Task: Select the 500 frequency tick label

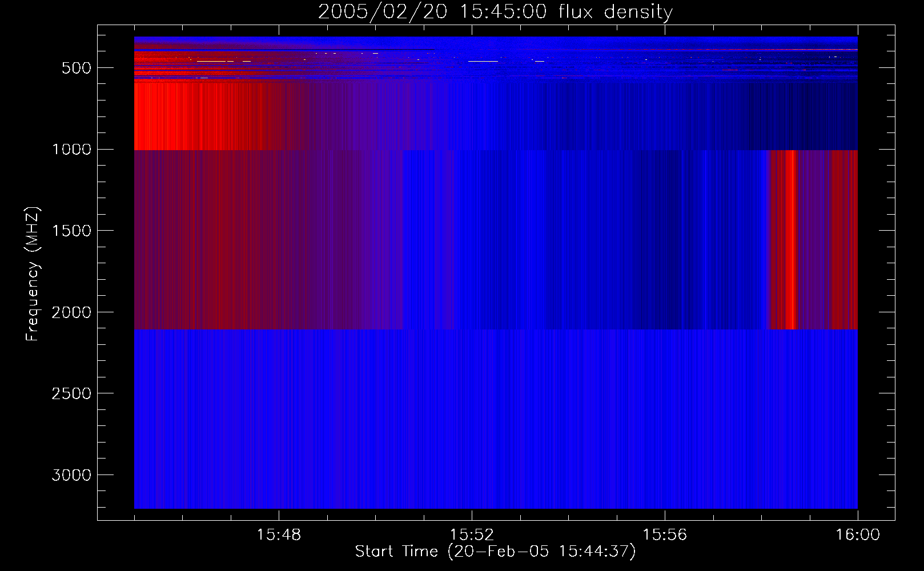Action: click(77, 68)
